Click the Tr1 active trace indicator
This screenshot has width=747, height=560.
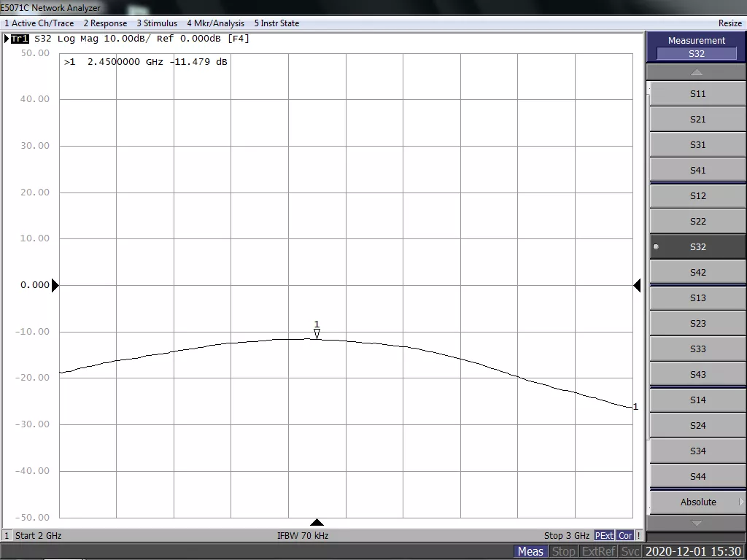[x=18, y=39]
